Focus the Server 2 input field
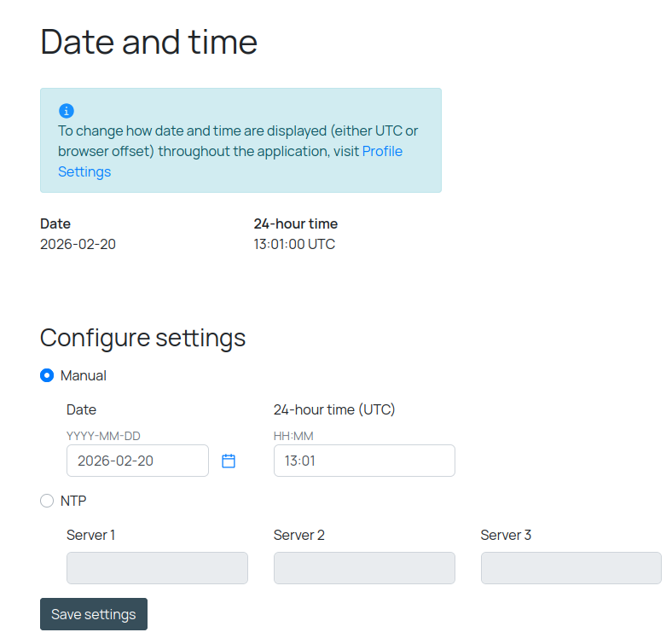The height and width of the screenshot is (638, 672). pos(364,568)
